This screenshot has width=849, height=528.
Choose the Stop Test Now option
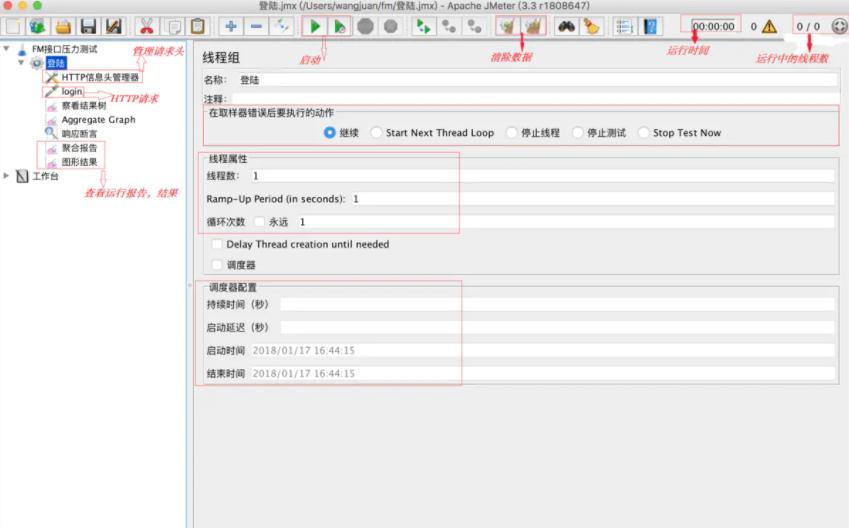click(x=643, y=133)
